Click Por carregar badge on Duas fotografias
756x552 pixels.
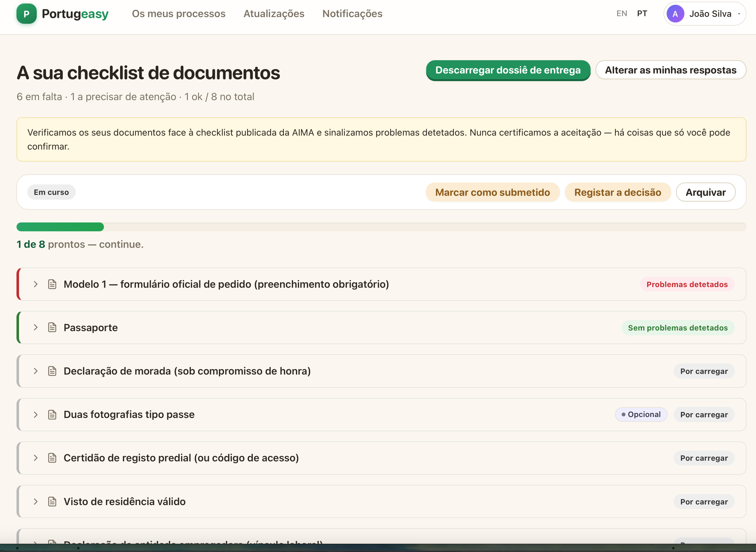pyautogui.click(x=704, y=415)
